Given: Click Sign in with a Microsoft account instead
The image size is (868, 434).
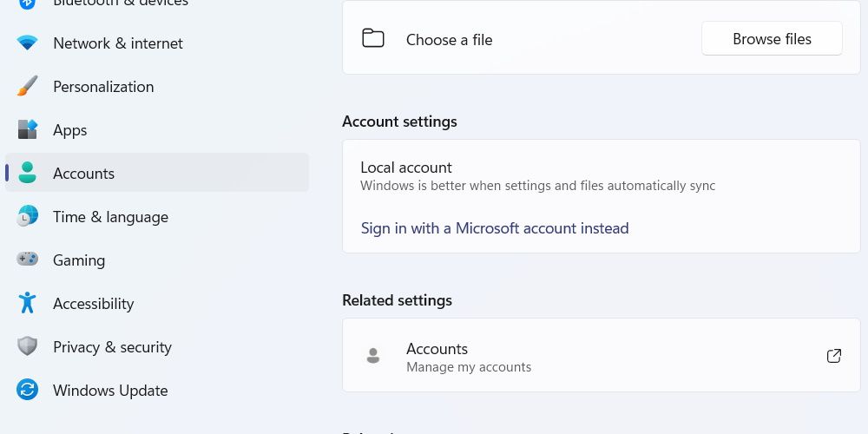Looking at the screenshot, I should 495,228.
